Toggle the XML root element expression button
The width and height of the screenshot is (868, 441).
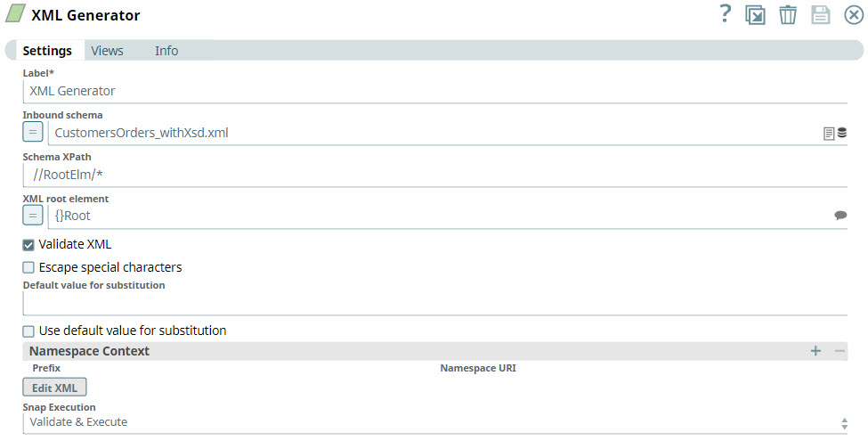coord(33,216)
